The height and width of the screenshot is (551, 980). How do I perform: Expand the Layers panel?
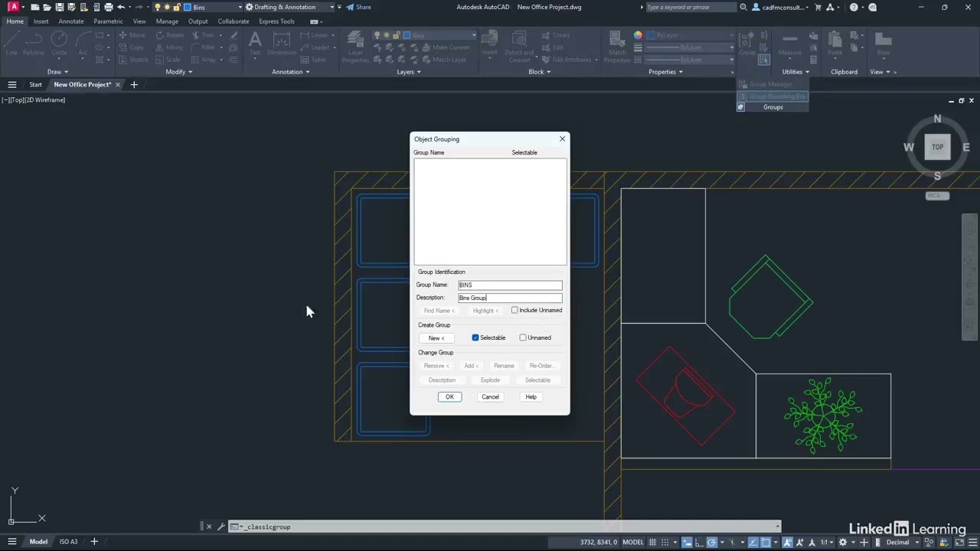click(x=408, y=72)
